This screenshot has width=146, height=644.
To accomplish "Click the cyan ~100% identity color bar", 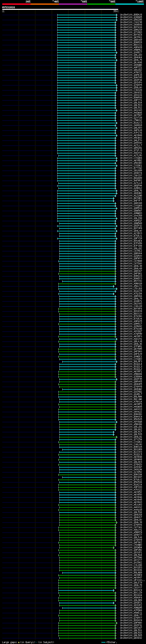I will (130, 4).
